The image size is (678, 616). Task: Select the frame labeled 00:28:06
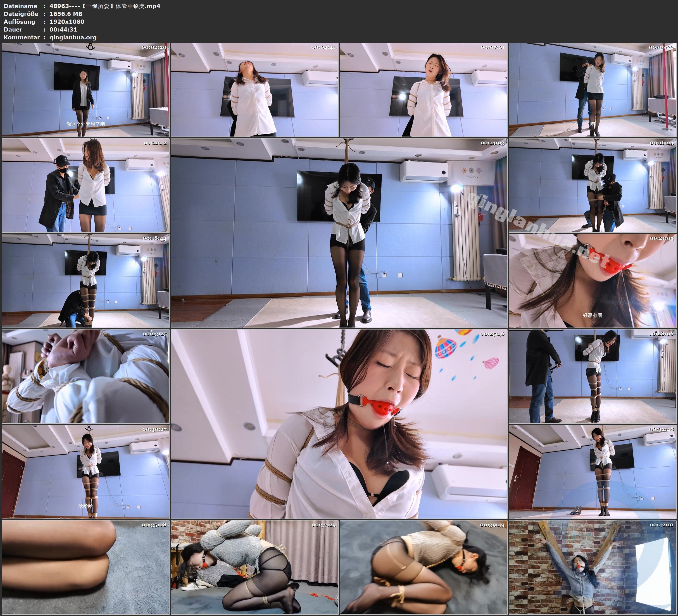pyautogui.click(x=593, y=376)
